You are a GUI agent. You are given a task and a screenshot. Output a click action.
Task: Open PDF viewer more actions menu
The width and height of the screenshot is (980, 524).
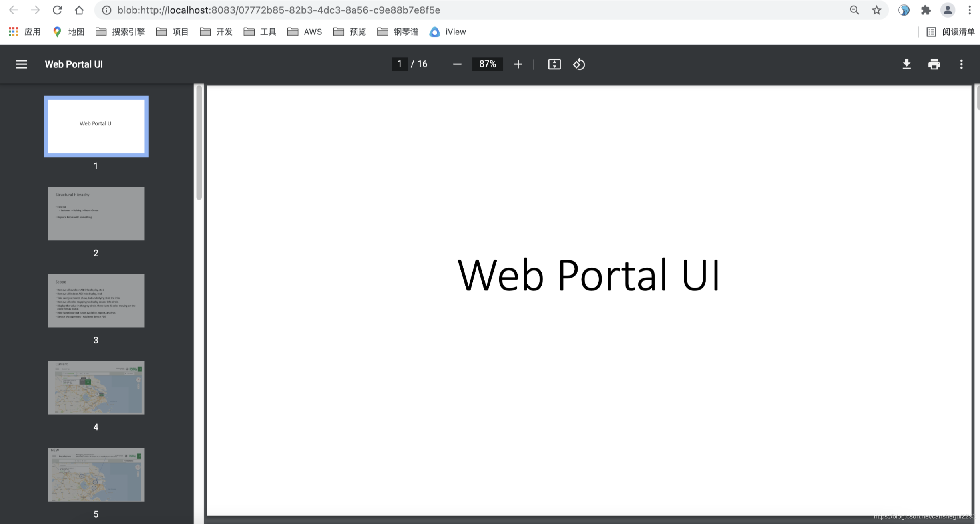962,64
